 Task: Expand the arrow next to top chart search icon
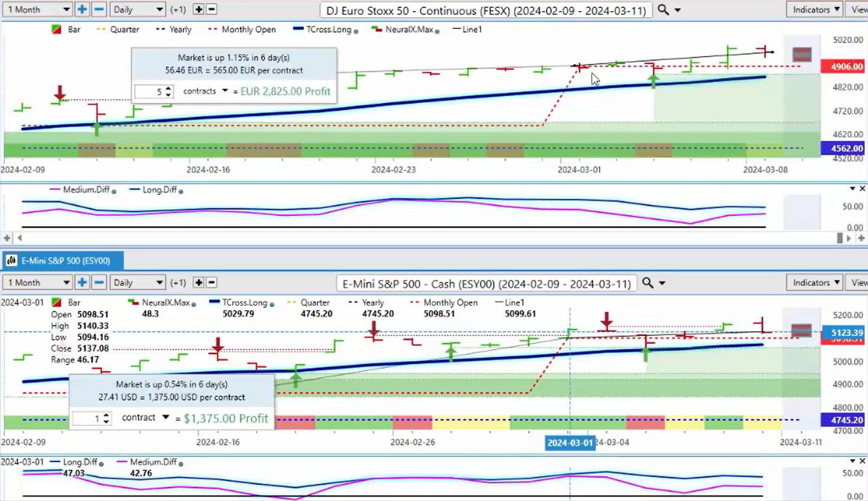click(678, 10)
